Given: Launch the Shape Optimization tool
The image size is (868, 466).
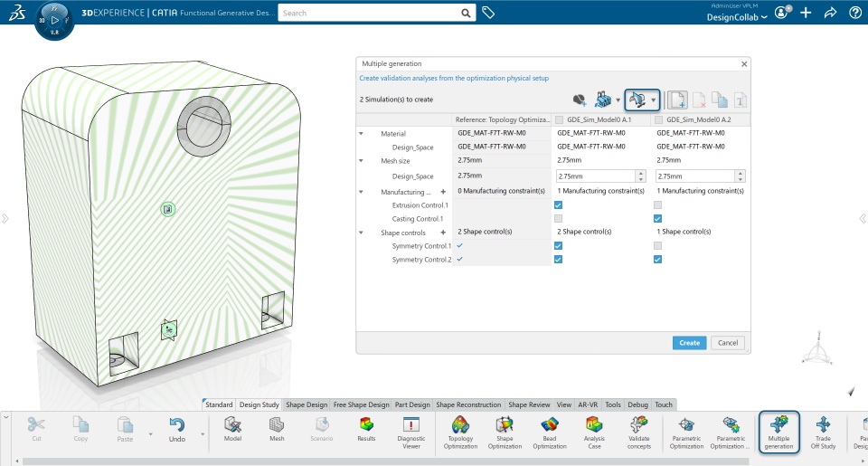Looking at the screenshot, I should click(505, 433).
